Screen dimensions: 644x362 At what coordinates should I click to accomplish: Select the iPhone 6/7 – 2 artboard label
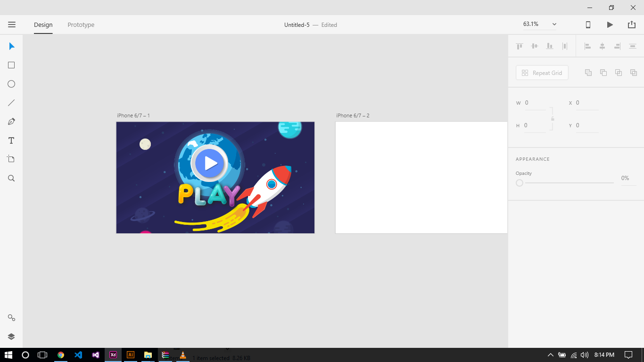coord(353,115)
